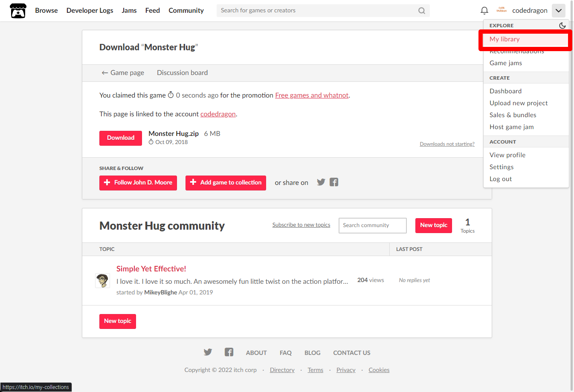Click the 204 views count
574x392 pixels.
click(x=371, y=280)
